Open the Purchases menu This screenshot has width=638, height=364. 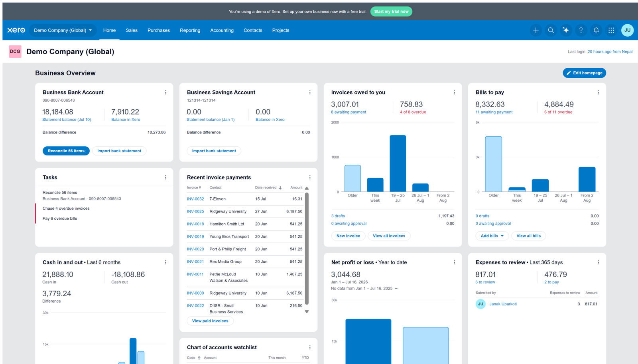[159, 30]
